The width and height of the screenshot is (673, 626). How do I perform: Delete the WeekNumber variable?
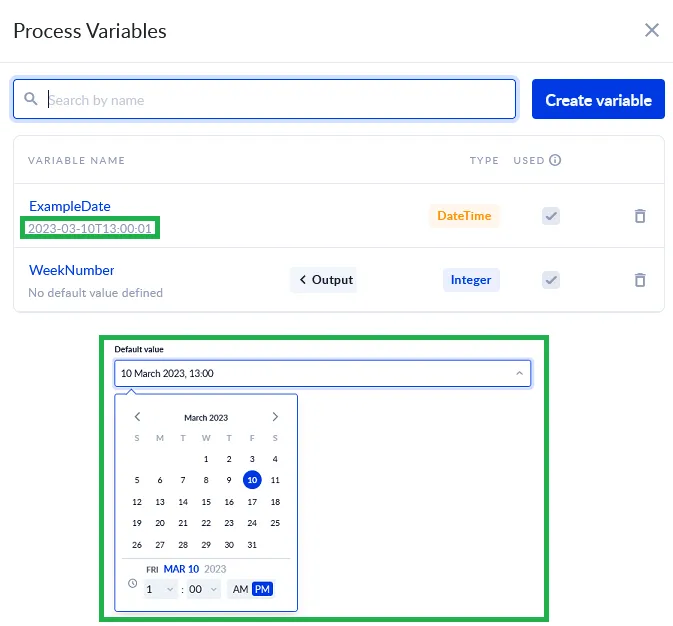(x=640, y=280)
